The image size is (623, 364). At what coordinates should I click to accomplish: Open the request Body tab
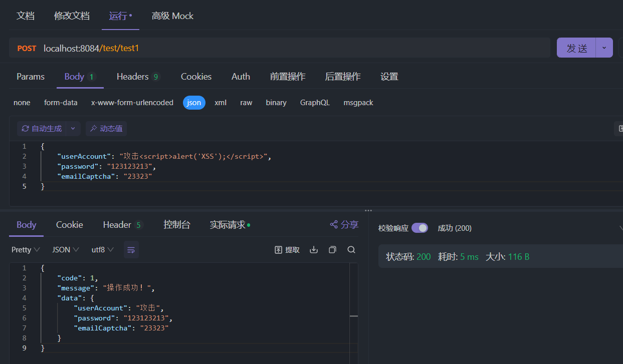coord(80,77)
